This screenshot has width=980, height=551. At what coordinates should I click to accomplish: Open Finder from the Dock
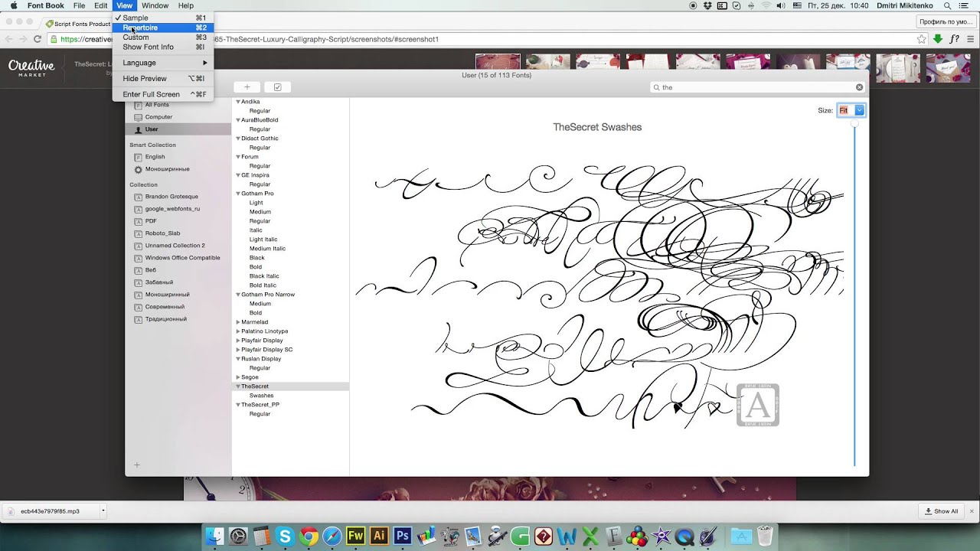215,536
